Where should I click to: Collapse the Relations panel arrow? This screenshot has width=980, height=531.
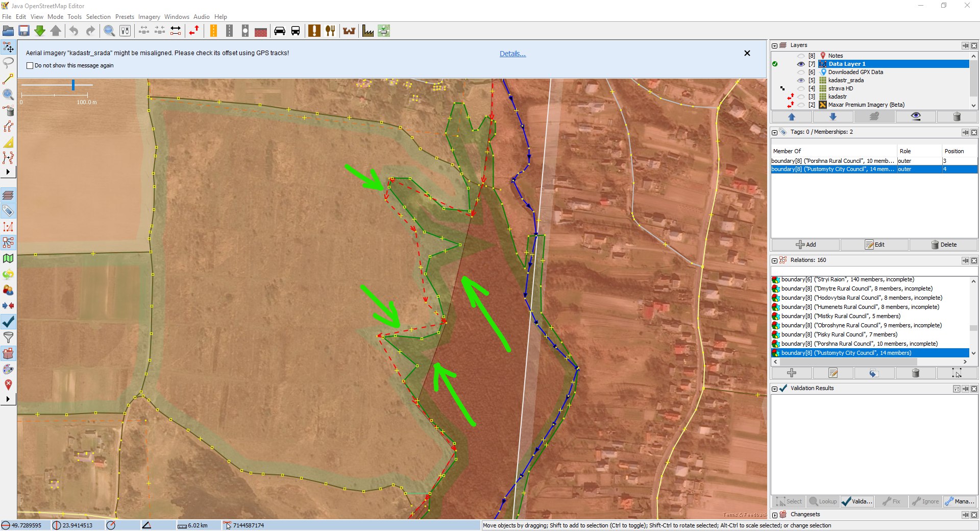[x=774, y=260]
